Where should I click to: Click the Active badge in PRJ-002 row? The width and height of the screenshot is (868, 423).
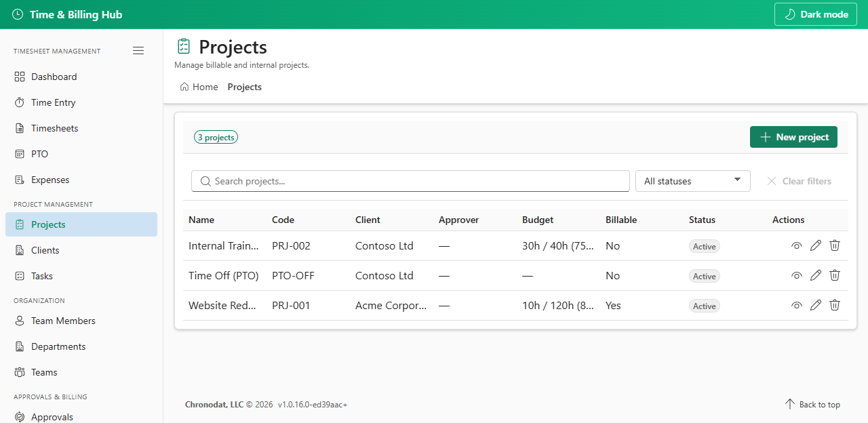[x=705, y=246]
